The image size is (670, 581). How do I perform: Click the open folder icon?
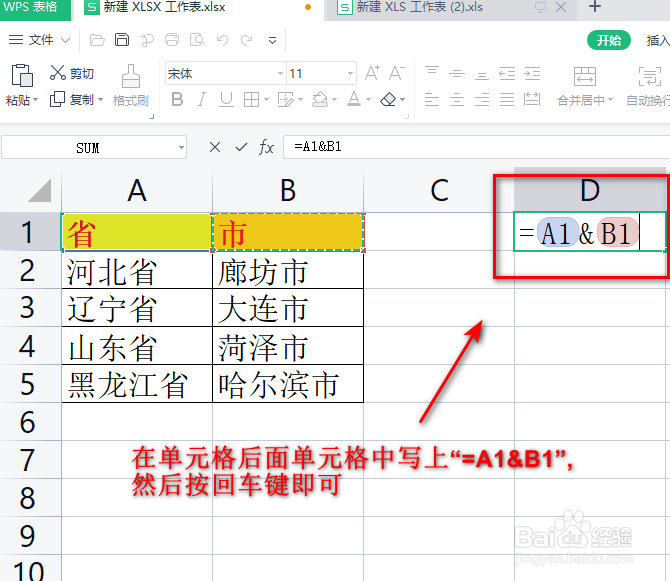[97, 40]
